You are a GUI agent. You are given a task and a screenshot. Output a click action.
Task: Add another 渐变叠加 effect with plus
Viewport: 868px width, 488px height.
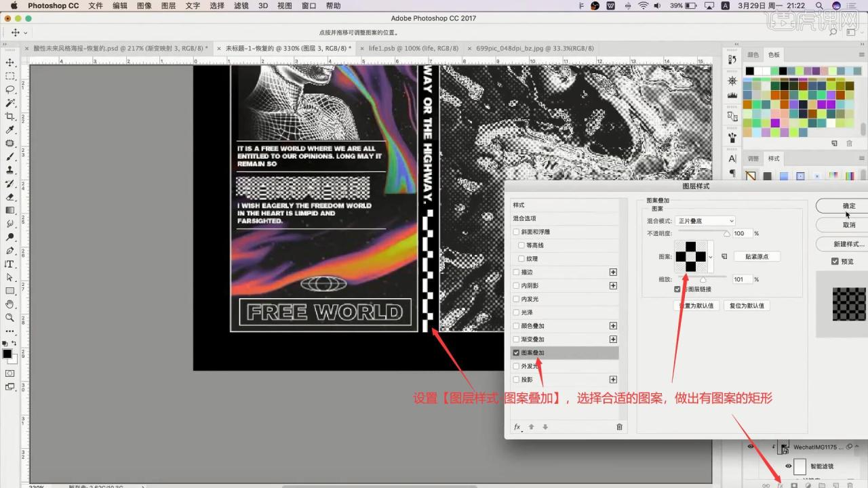click(613, 339)
